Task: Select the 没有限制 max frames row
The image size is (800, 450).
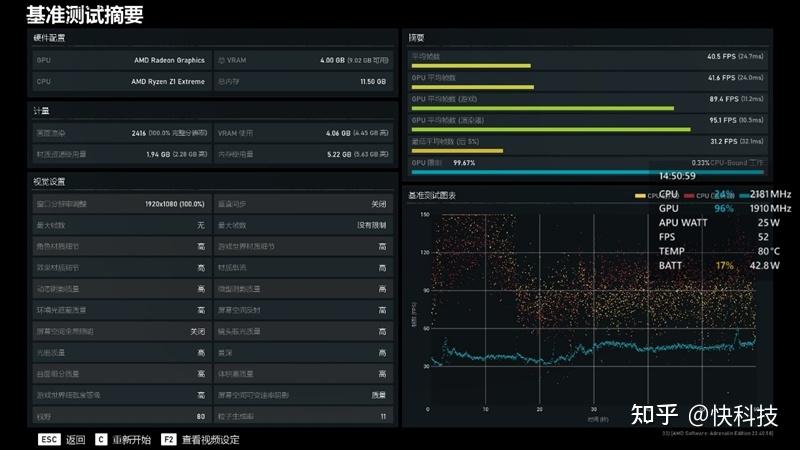Action: tap(303, 225)
